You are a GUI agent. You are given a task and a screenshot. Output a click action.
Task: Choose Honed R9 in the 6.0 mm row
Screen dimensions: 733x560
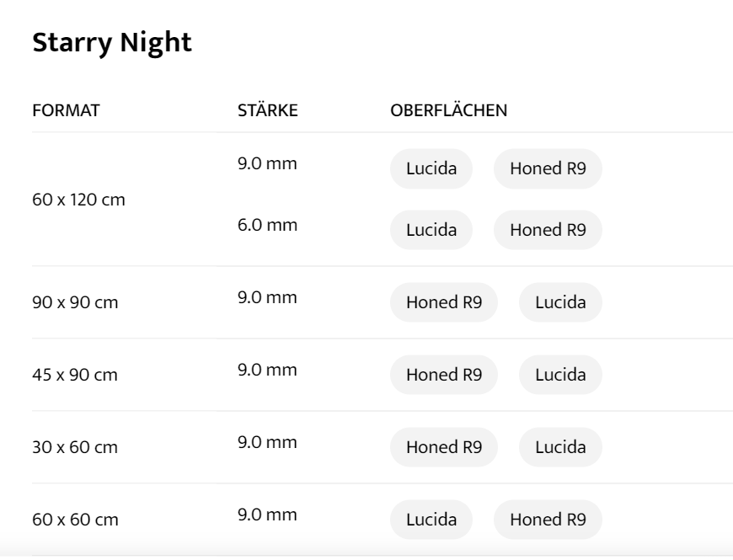coord(548,230)
